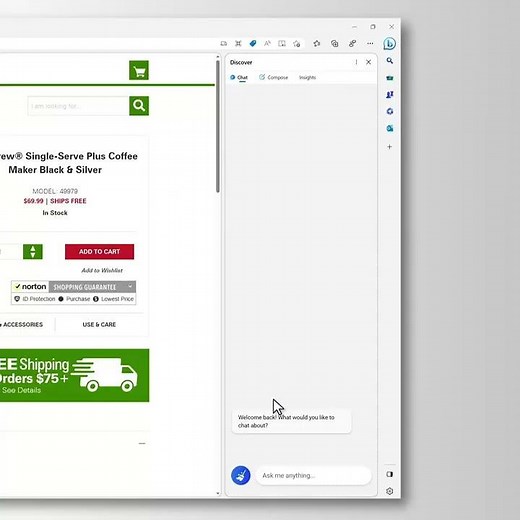Click the webpage vertical scrollbar thumb
The height and width of the screenshot is (520, 520).
218,126
